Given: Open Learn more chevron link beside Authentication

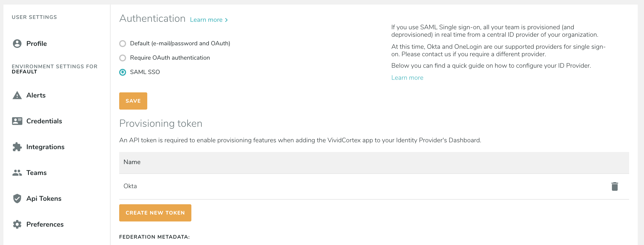Looking at the screenshot, I should (209, 20).
